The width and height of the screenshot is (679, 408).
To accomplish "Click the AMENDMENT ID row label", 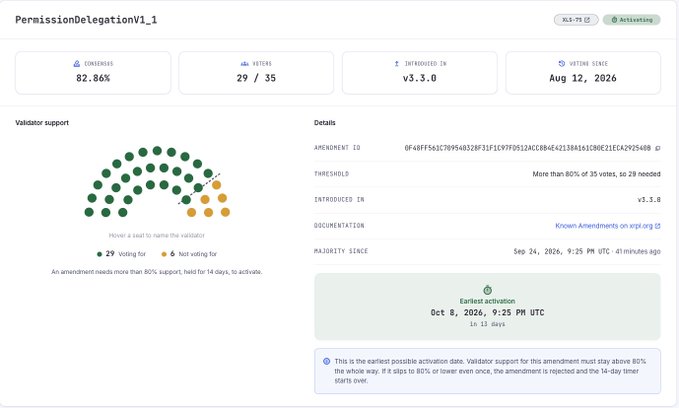I will point(337,148).
